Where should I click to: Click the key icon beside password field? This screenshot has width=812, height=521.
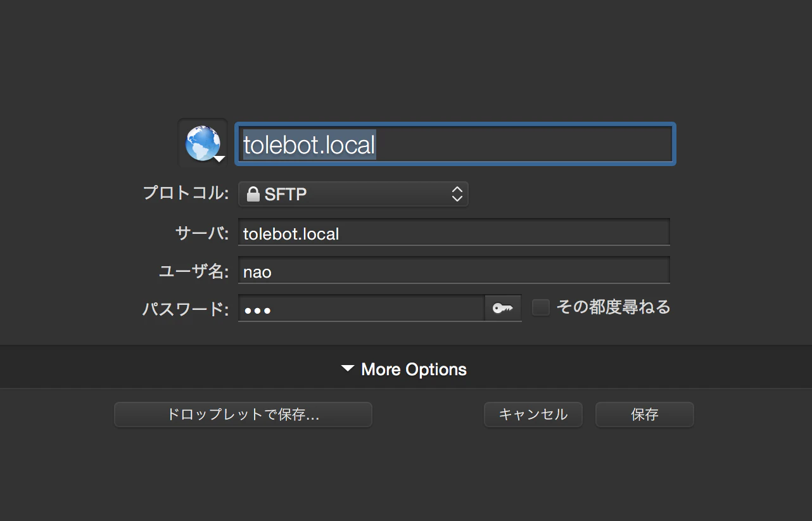tap(503, 308)
